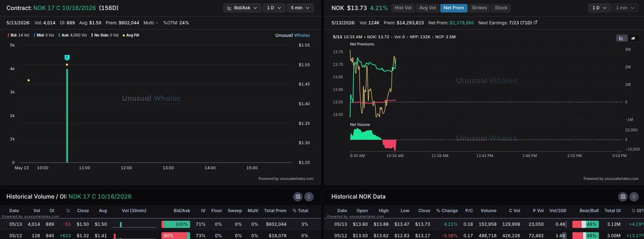Image resolution: width=644 pixels, height=239 pixels.
Task: Sort by P/C column header
Action: pyautogui.click(x=470, y=212)
